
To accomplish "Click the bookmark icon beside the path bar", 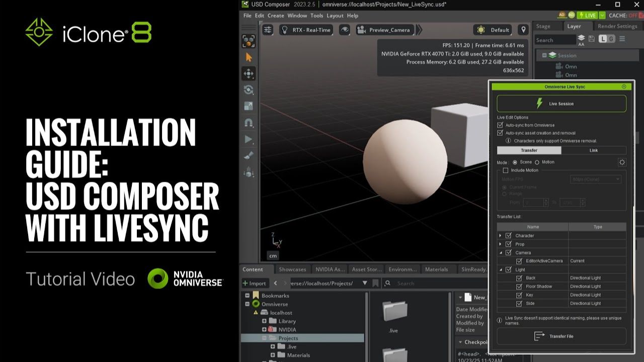I will pos(375,283).
